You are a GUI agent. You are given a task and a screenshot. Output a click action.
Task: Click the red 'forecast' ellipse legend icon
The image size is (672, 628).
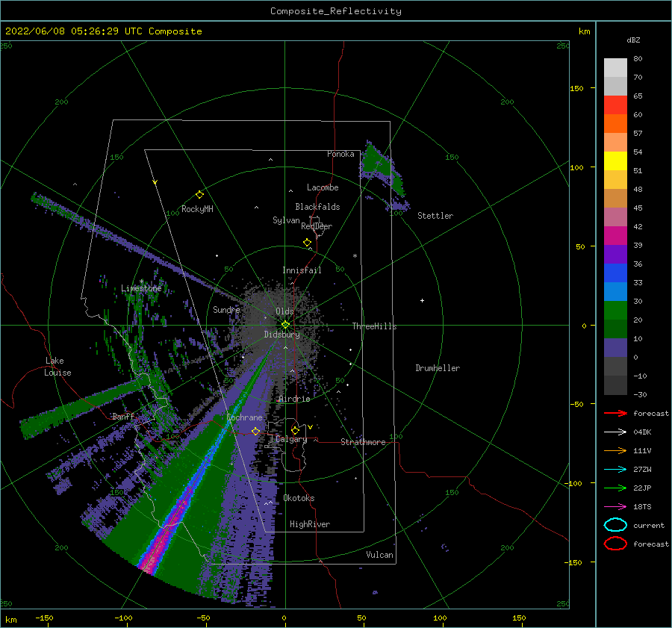click(615, 544)
